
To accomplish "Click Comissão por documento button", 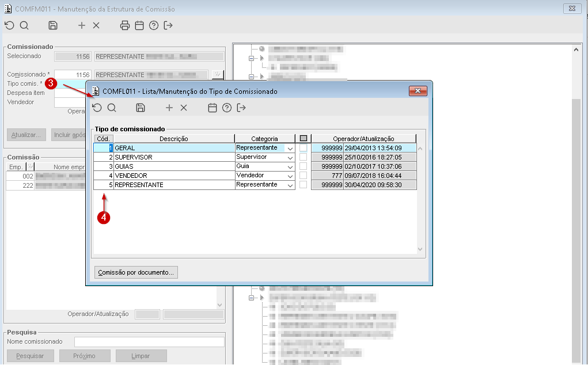I will click(136, 272).
